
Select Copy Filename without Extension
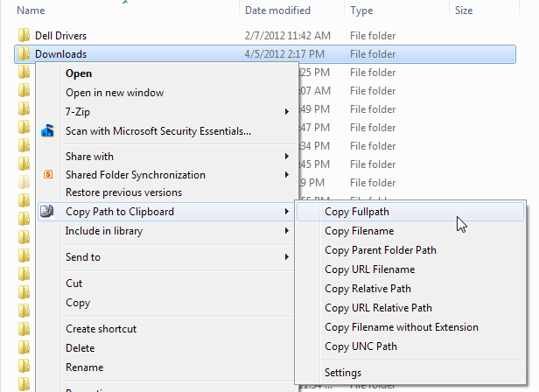point(402,327)
